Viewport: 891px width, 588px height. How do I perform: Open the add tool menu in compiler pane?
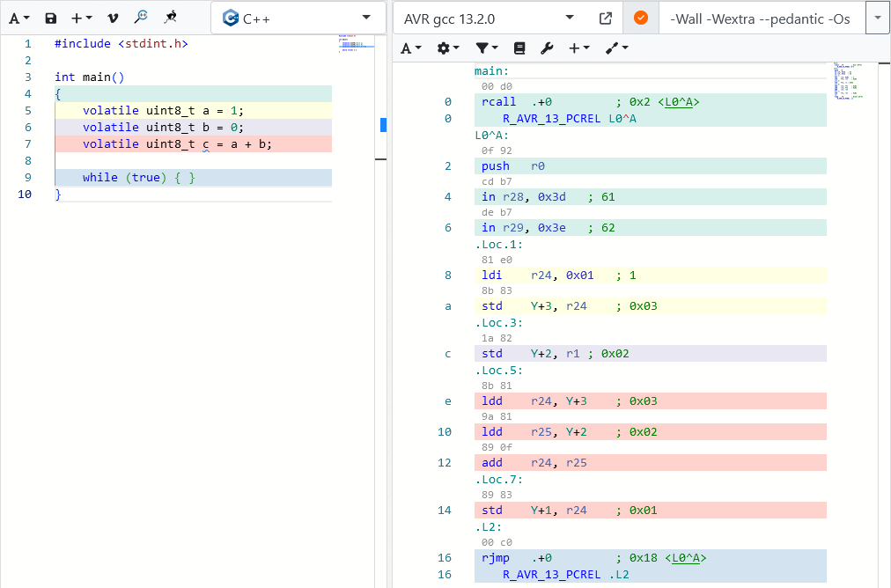578,48
